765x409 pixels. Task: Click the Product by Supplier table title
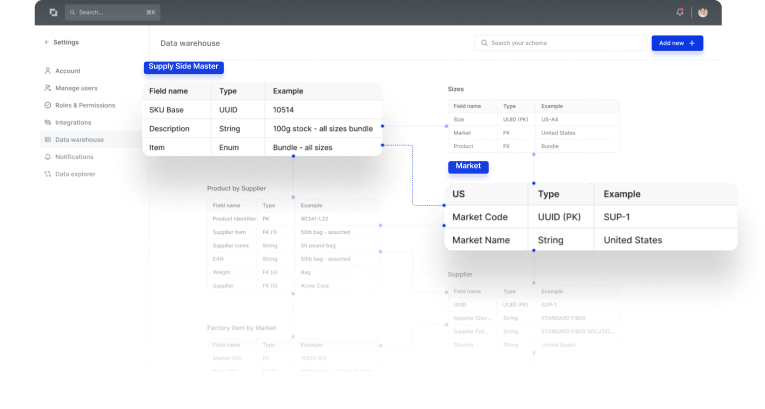pos(236,188)
